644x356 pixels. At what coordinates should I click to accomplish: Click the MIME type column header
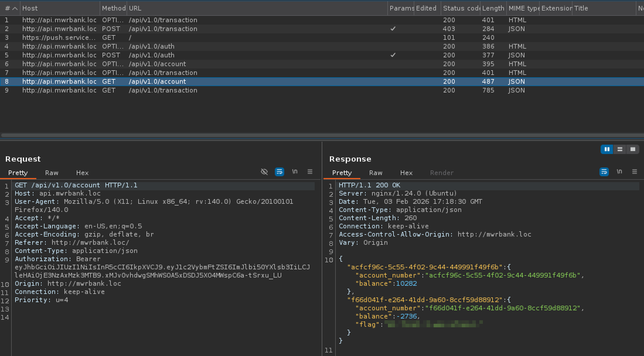pos(523,8)
